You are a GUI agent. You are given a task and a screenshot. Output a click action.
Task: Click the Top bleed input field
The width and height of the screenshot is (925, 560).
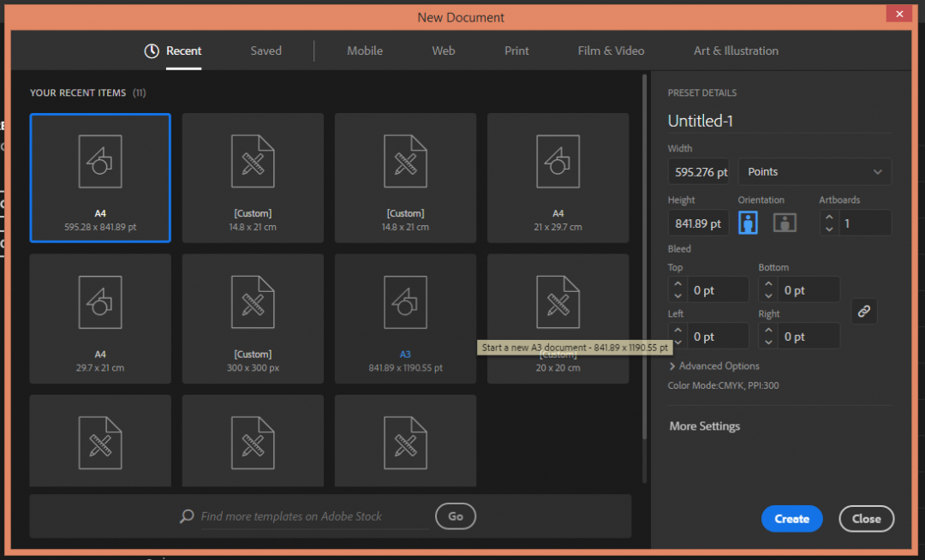[x=719, y=290]
